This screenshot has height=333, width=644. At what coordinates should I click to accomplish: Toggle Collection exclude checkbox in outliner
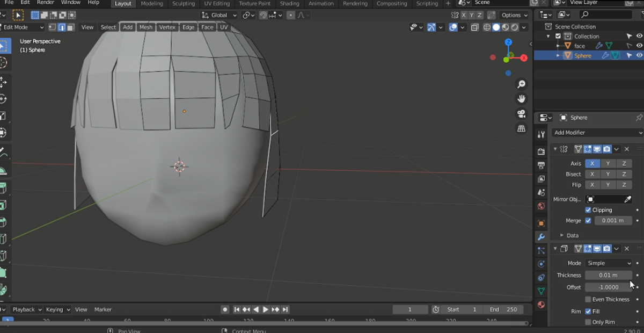[x=558, y=36]
